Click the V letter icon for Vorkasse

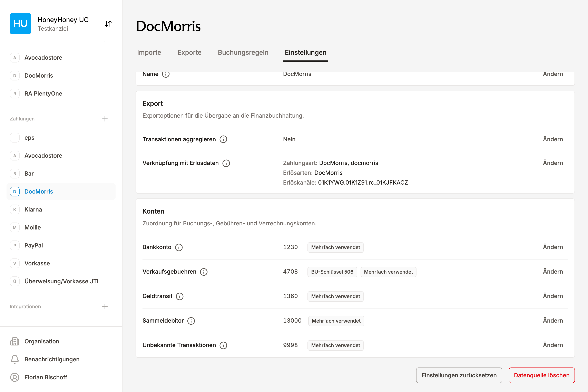pos(15,264)
